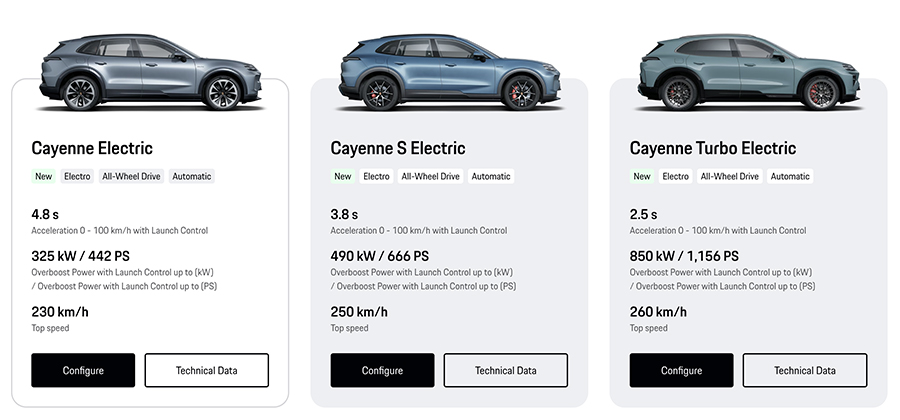Viewport: 900px width, 420px height.
Task: Click the 490 kW / 666 PS power value
Action: [x=379, y=256]
